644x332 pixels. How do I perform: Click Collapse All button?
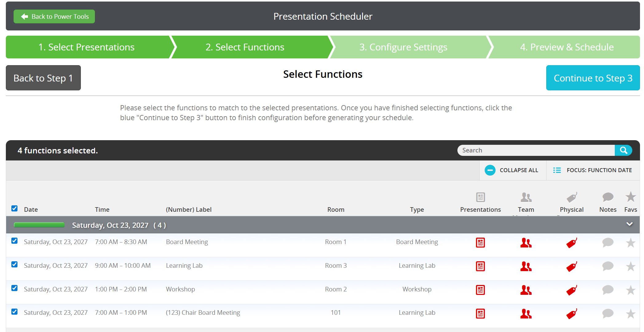512,170
